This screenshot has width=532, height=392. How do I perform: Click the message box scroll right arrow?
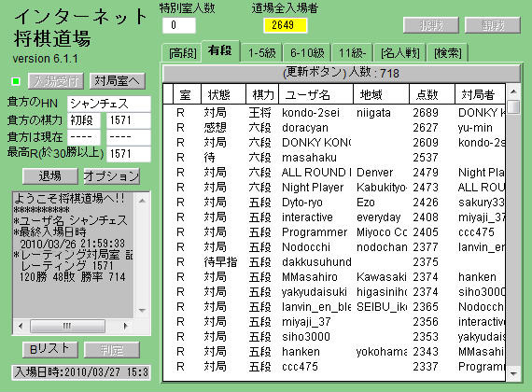click(126, 326)
